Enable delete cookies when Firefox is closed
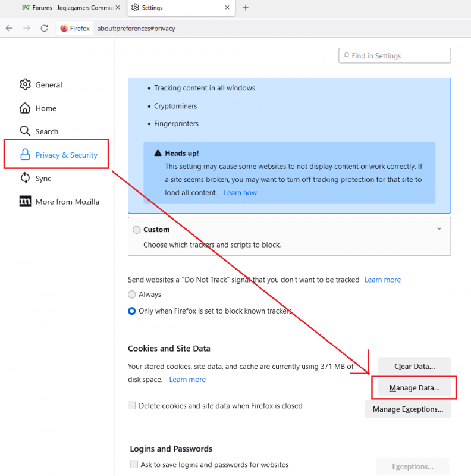This screenshot has height=476, width=471. click(x=131, y=406)
